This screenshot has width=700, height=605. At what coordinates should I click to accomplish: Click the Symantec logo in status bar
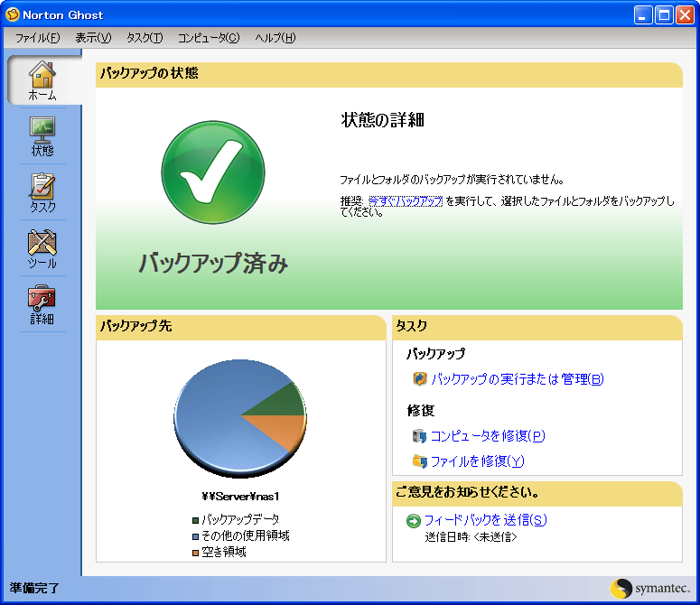click(650, 589)
